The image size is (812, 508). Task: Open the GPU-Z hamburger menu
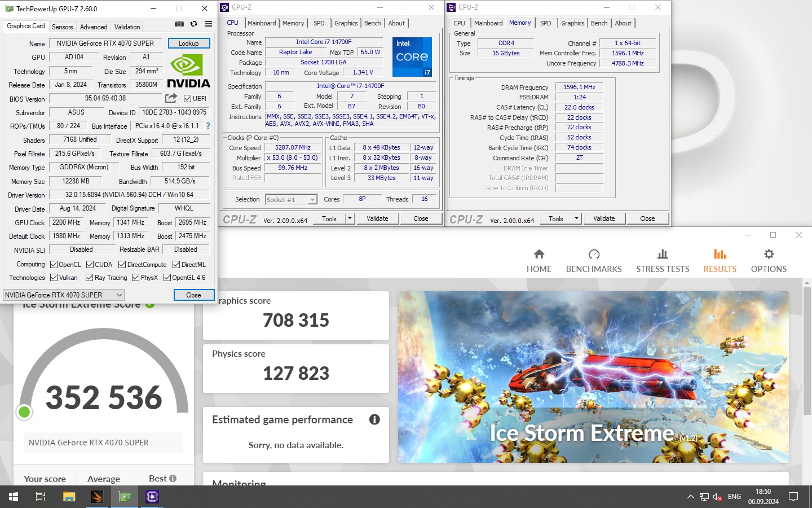tap(208, 24)
